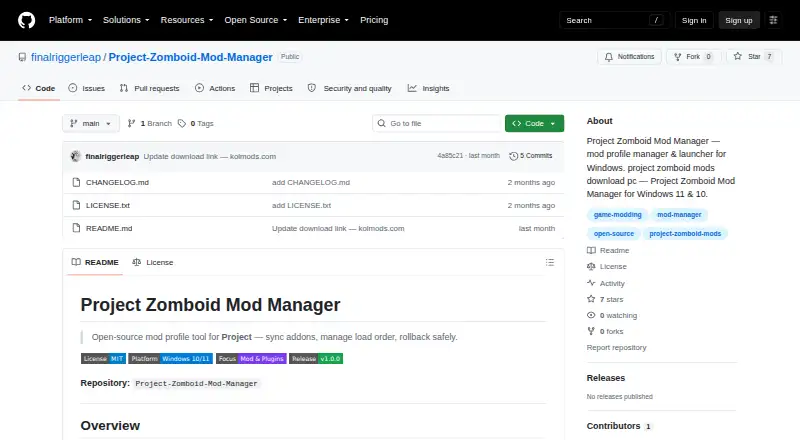Open the main branch selector dropdown

(x=91, y=124)
